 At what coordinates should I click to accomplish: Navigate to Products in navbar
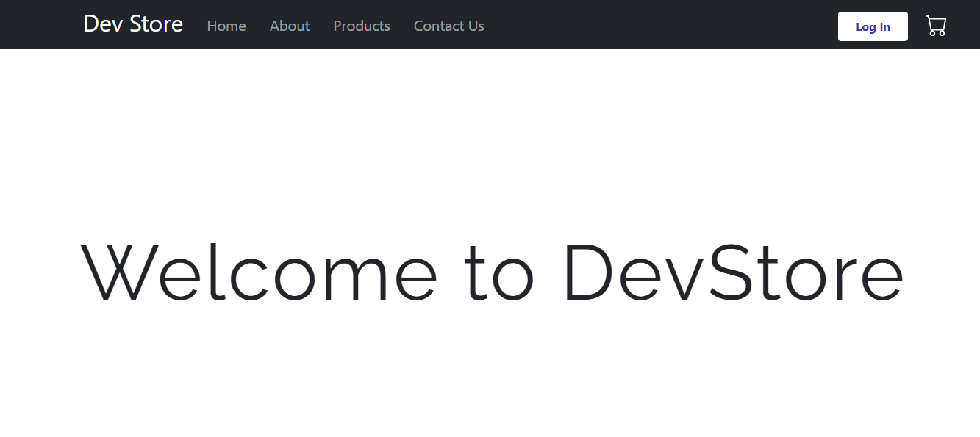[362, 26]
